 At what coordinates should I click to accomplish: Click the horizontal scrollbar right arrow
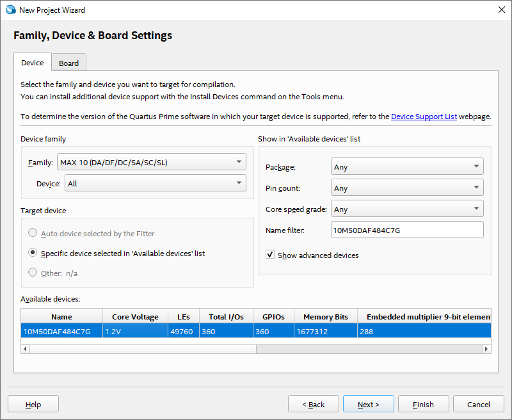click(486, 349)
